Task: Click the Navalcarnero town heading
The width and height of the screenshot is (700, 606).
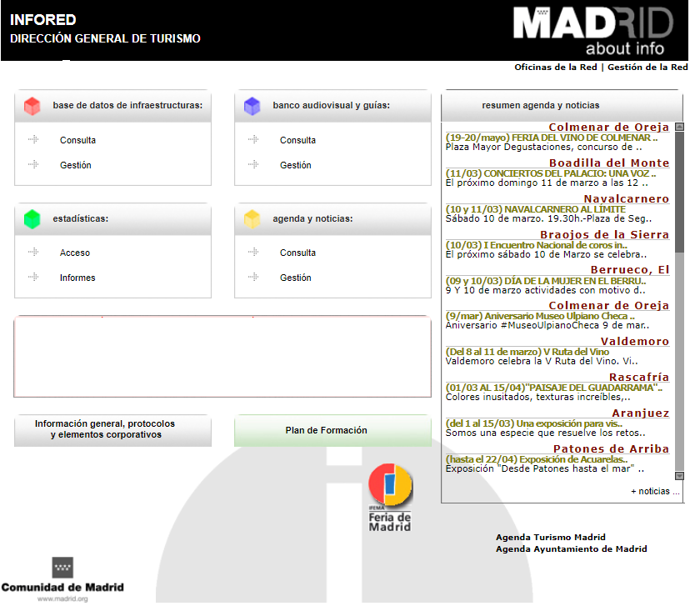Action: (x=627, y=198)
